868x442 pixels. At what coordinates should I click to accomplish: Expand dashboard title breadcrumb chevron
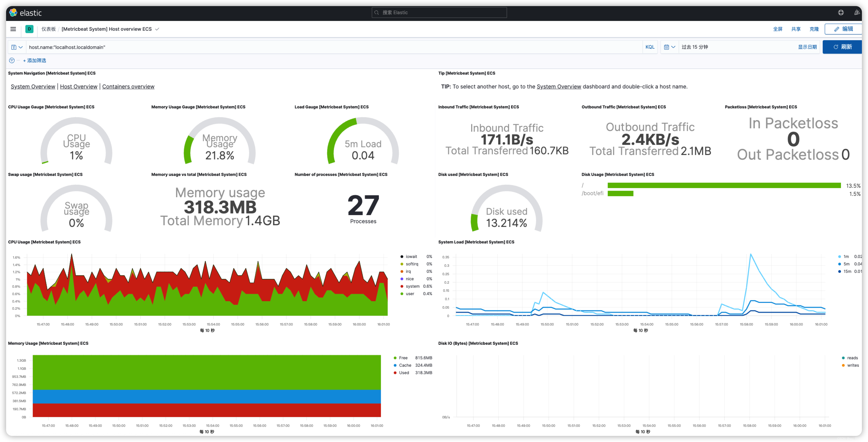157,29
